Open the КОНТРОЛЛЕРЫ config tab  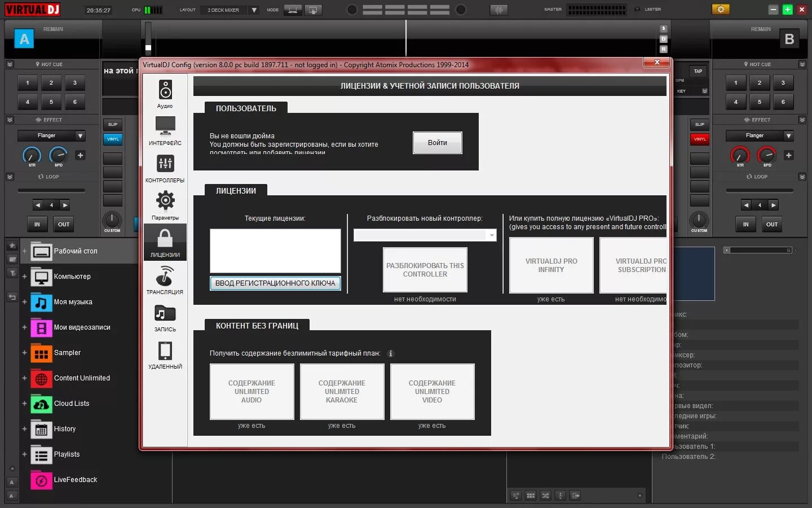coord(165,168)
